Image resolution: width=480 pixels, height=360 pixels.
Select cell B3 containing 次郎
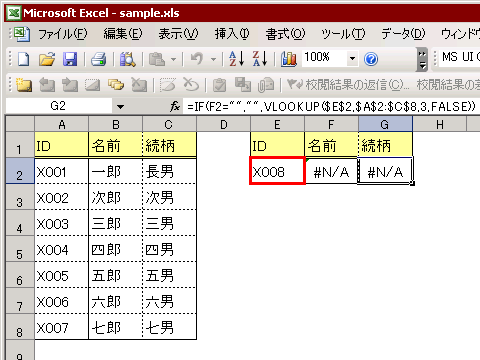click(115, 197)
